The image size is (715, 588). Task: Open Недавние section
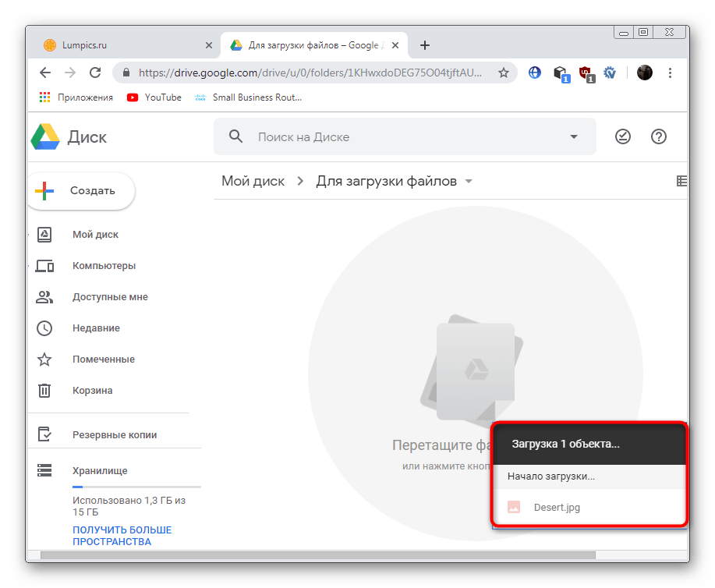pos(96,328)
